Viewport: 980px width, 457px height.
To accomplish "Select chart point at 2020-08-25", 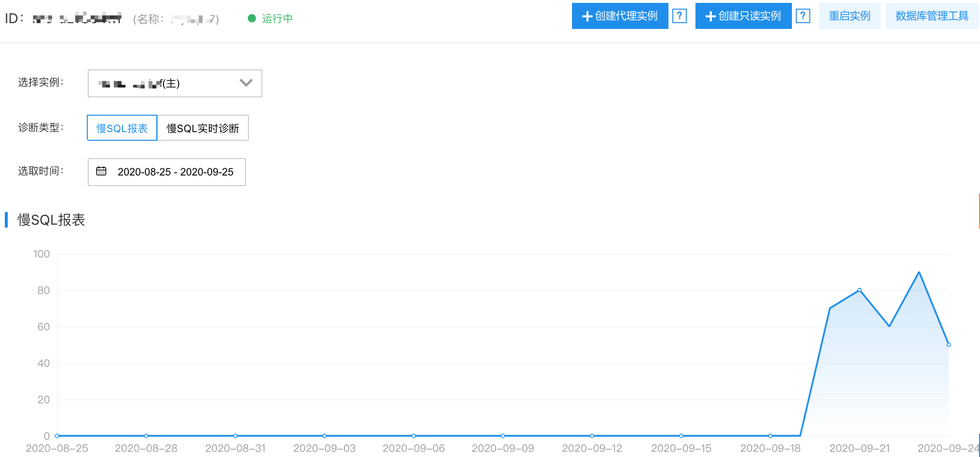I will coord(57,436).
